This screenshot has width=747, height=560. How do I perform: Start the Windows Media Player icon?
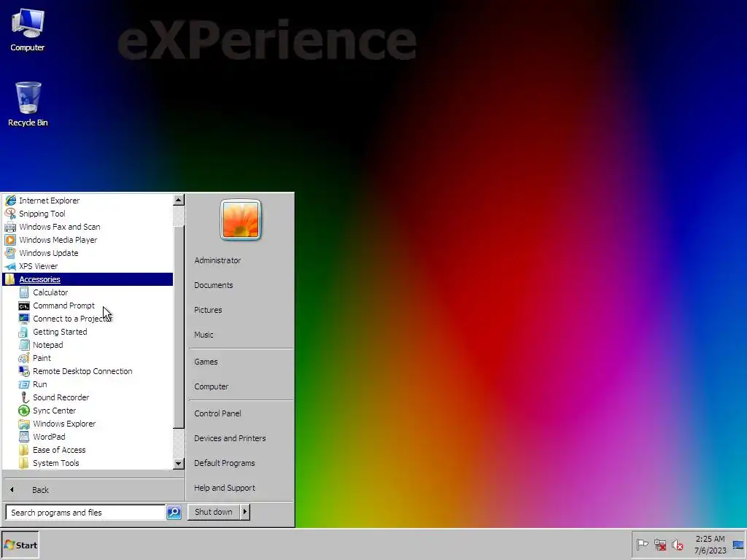[10, 240]
